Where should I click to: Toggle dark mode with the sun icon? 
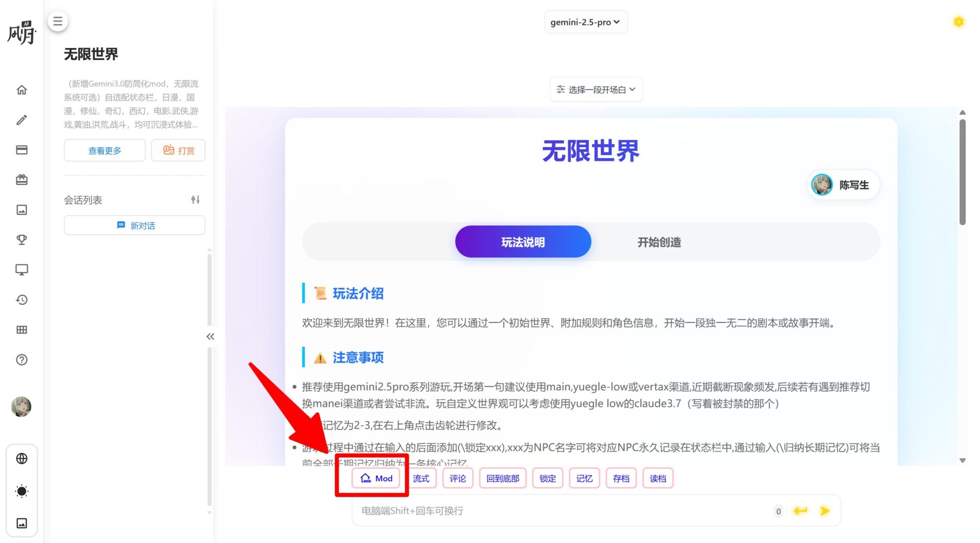pyautogui.click(x=22, y=491)
